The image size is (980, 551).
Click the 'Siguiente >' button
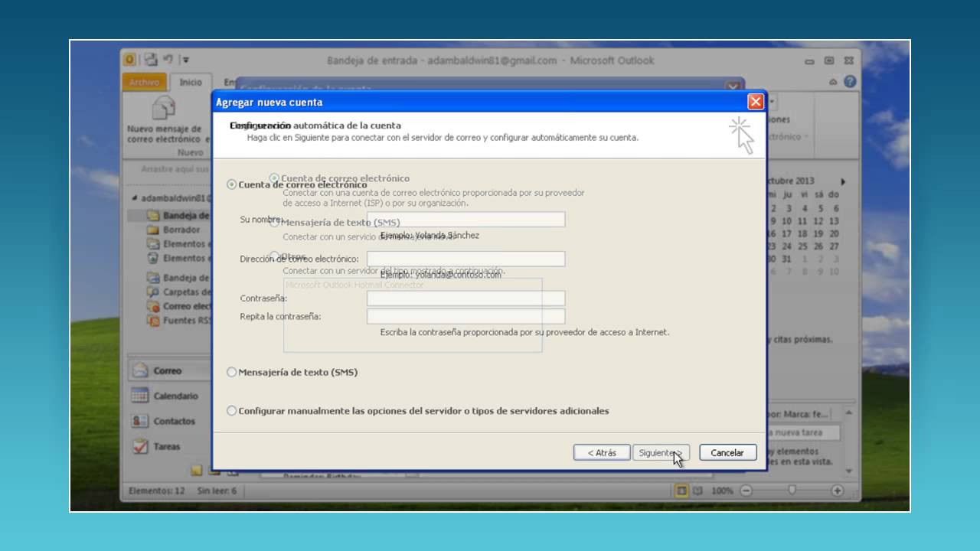(x=661, y=452)
